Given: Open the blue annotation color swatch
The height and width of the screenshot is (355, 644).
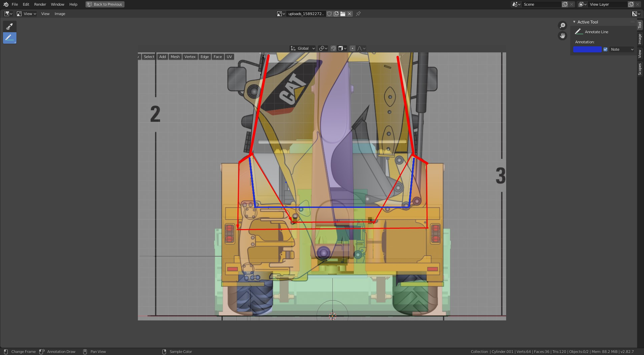Looking at the screenshot, I should (587, 49).
